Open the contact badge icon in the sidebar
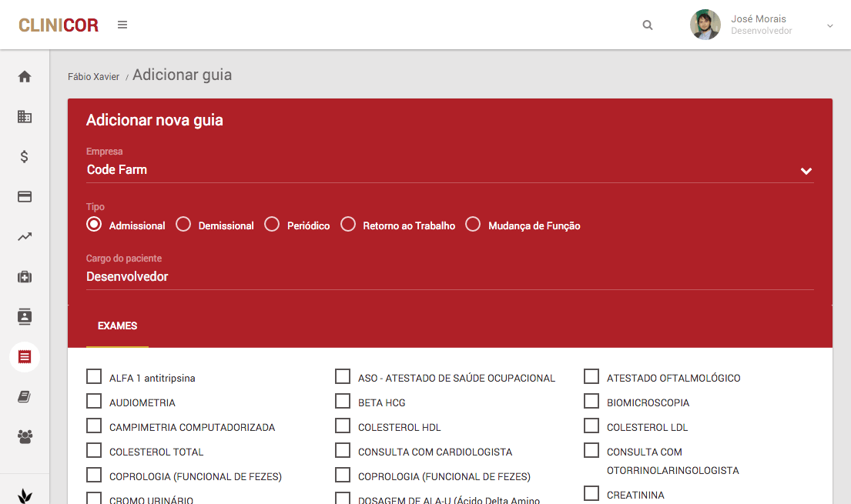851x504 pixels. click(x=25, y=316)
